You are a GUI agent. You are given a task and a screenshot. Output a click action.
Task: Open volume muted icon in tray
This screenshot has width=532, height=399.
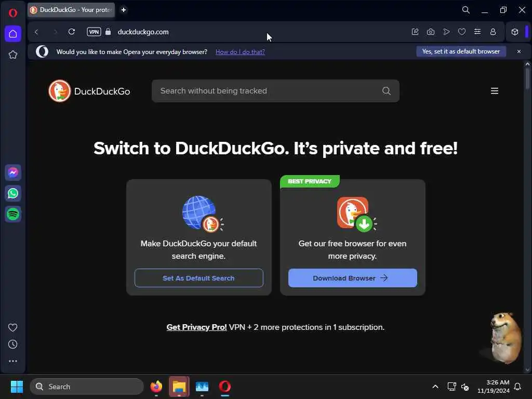(x=465, y=387)
